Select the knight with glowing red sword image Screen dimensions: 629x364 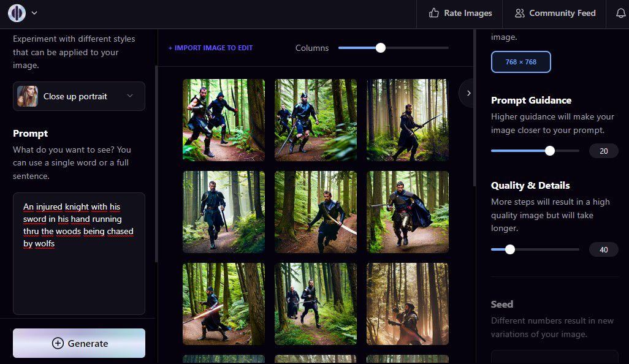click(x=224, y=304)
